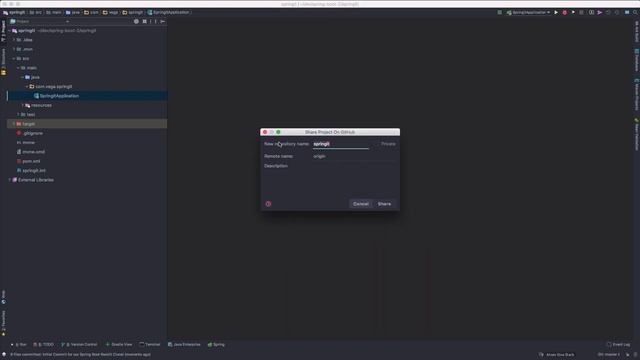
Task: Click the status bar tool windows icon
Action: 4,354
